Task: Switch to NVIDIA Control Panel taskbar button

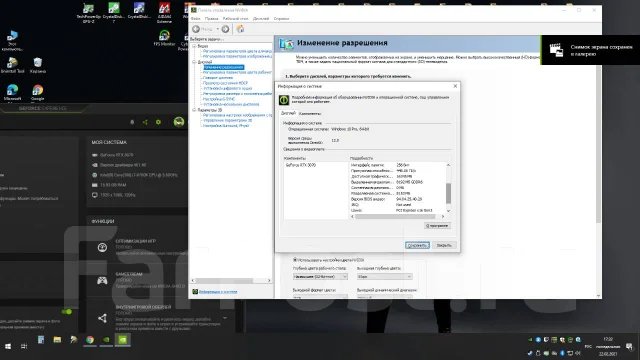Action: click(x=122, y=340)
